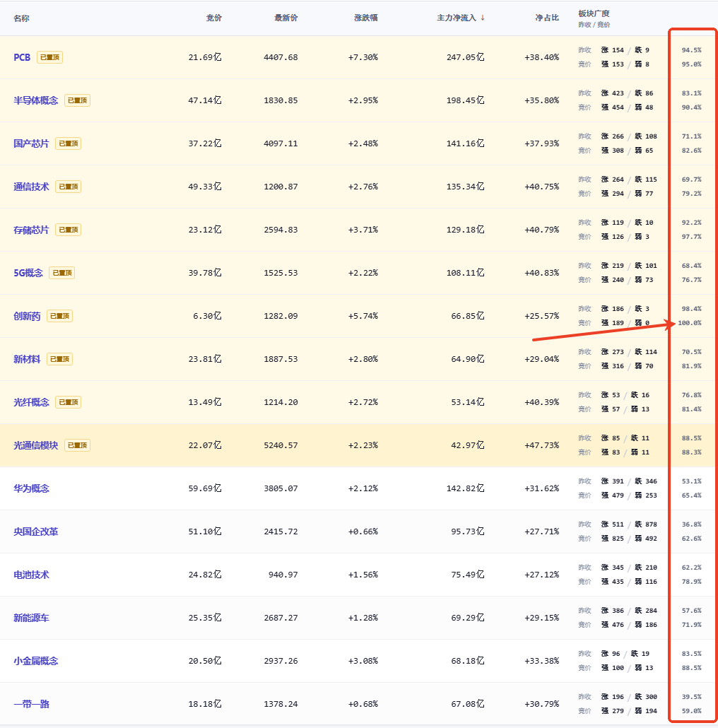Screen dimensions: 718x728
Task: Click the 昨收 / 竞价 header subtitle
Action: [594, 25]
